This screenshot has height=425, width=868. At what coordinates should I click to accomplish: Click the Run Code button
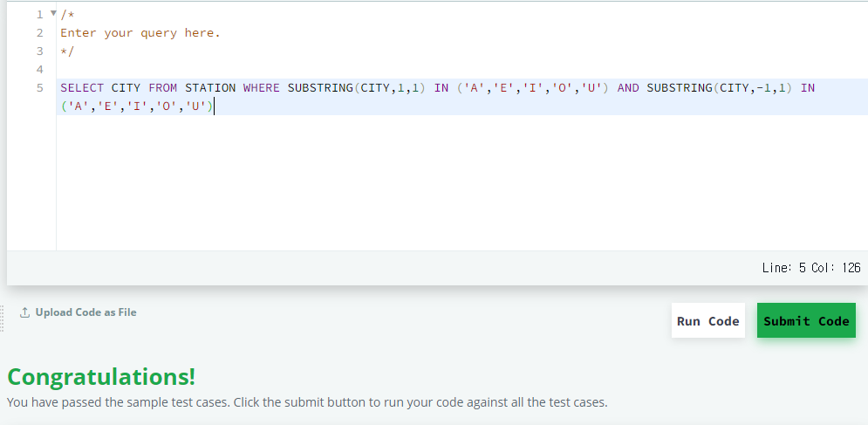[x=708, y=320]
